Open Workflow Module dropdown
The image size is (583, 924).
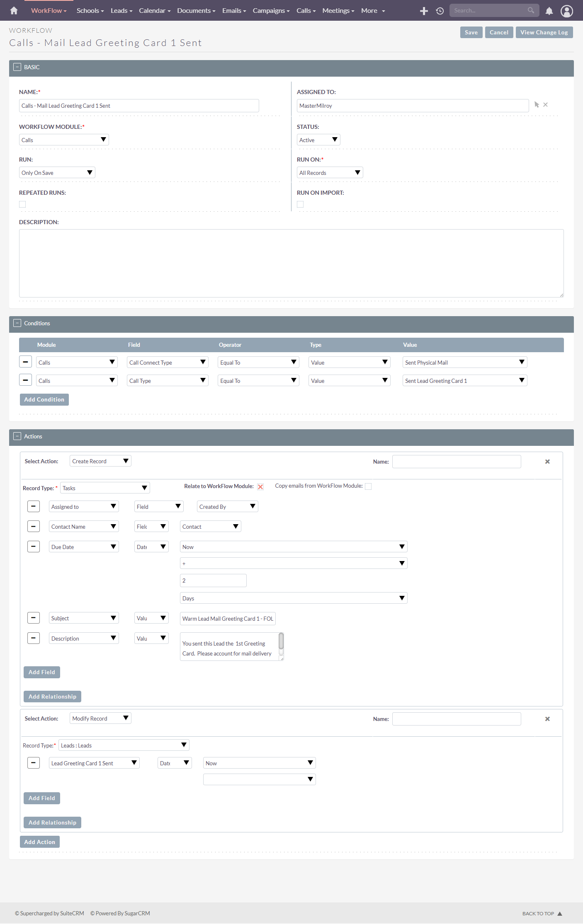pos(64,140)
